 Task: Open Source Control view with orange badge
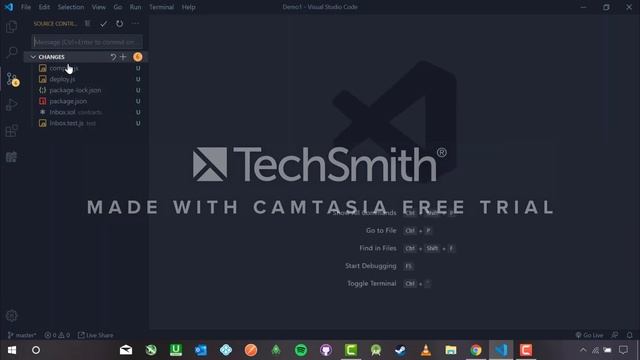click(x=12, y=79)
